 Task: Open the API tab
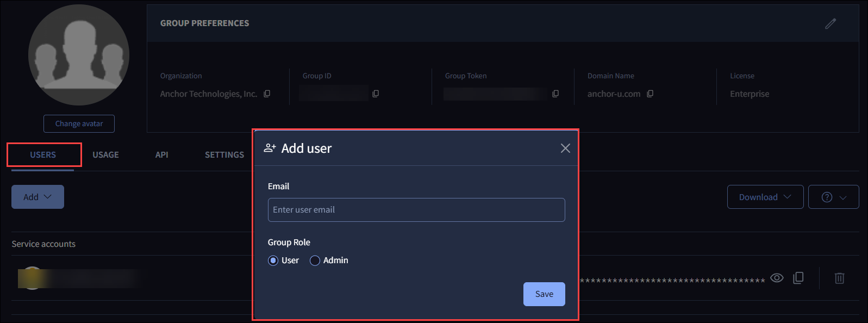[161, 155]
